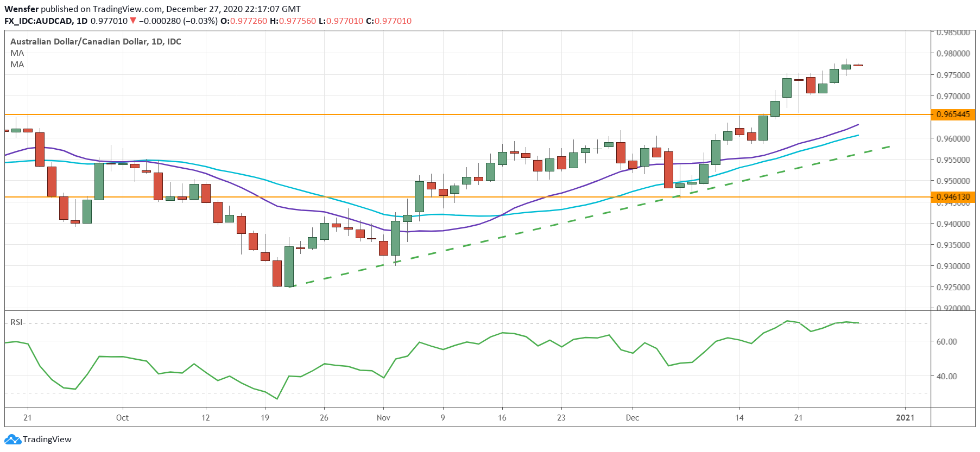Viewport: 980px width, 452px height.
Task: Select the 2021 date on time axis
Action: [x=905, y=418]
